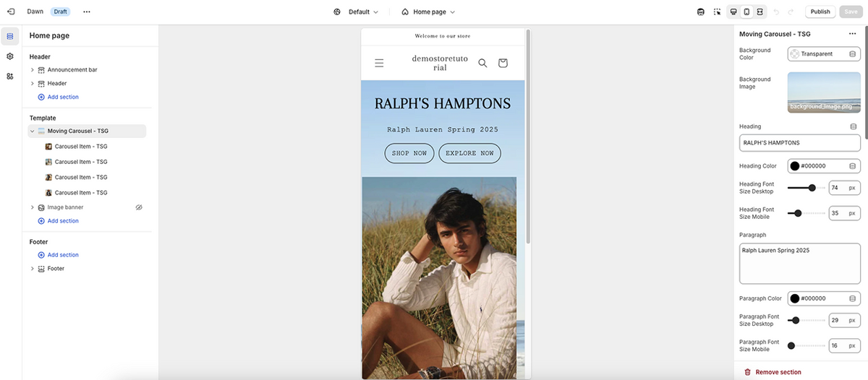Open the Sections panel in sidebar
Image resolution: width=868 pixels, height=380 pixels.
(x=10, y=36)
